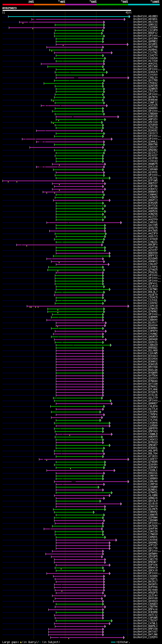Select the UniRef100_Q21RE1 label
Image resolution: width=162 pixels, height=644 pixels.
coord(145,44)
